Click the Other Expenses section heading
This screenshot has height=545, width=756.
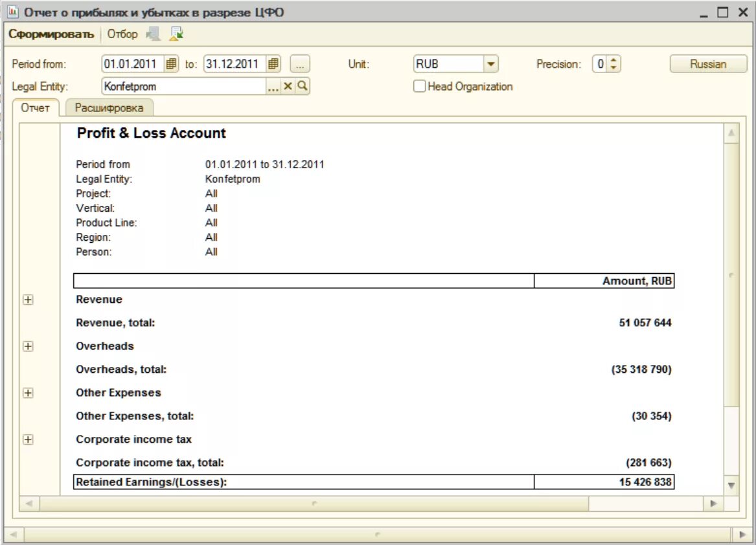tap(118, 393)
